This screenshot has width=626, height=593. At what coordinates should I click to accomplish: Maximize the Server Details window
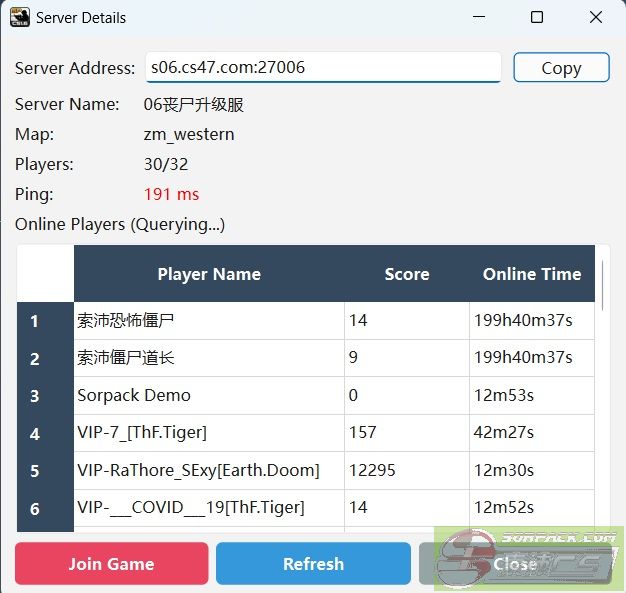click(537, 17)
